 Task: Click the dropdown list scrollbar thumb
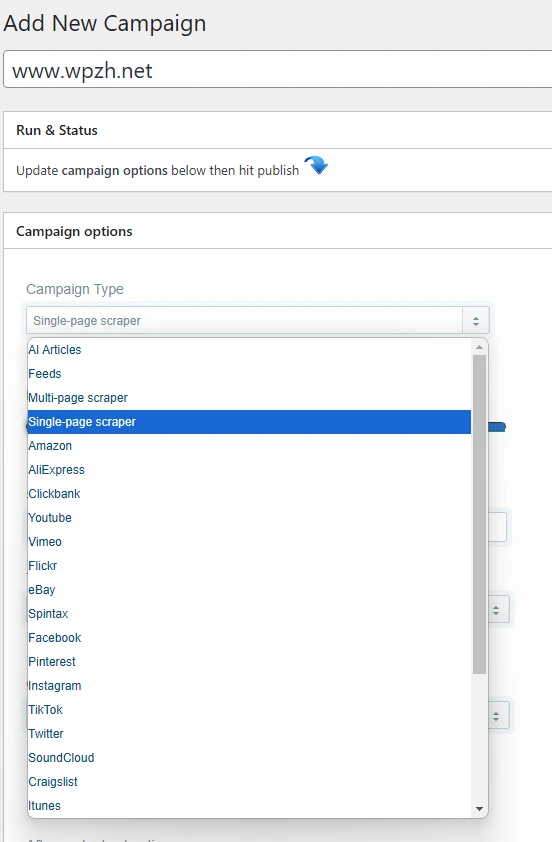point(480,514)
